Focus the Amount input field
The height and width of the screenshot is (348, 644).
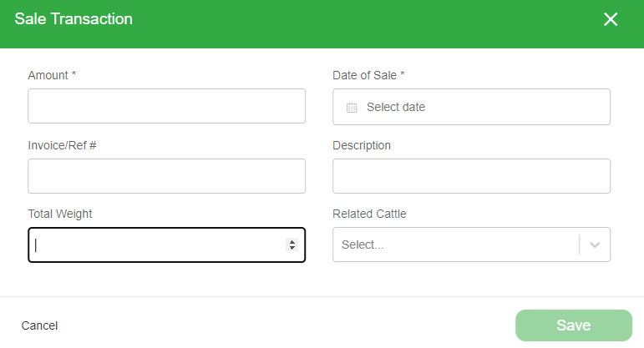[167, 106]
